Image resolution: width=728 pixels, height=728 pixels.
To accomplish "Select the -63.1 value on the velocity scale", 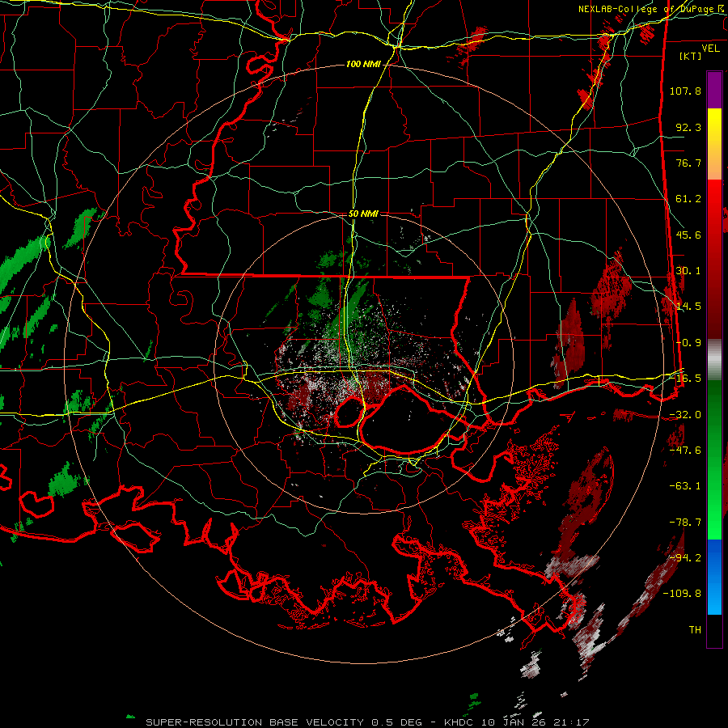I will (x=685, y=486).
